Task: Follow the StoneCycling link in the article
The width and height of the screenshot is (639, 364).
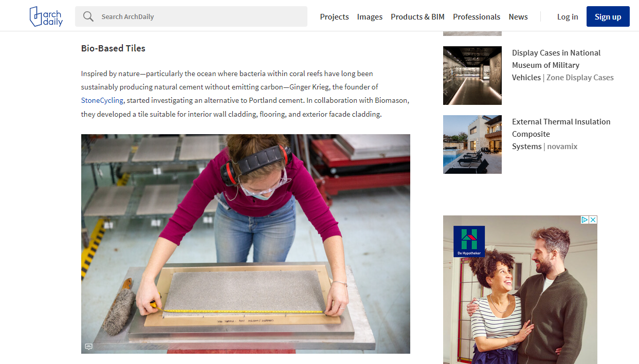Action: [102, 100]
